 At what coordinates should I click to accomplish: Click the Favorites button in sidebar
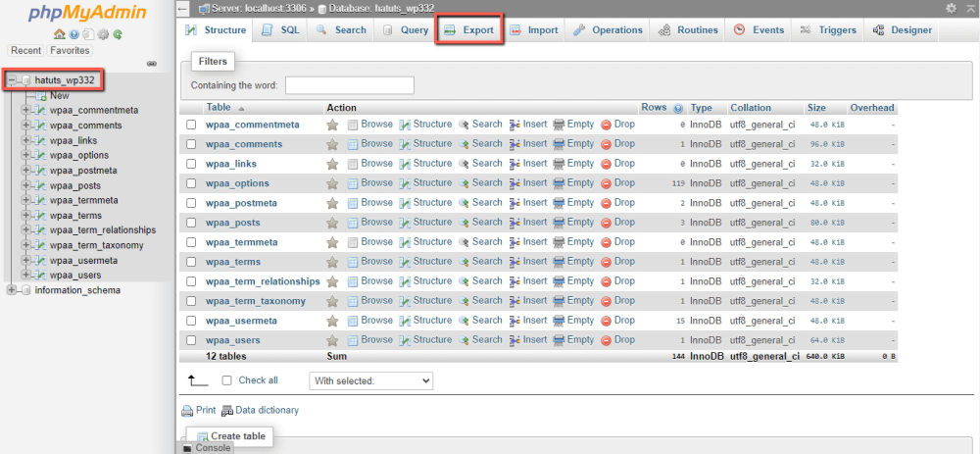pos(70,51)
